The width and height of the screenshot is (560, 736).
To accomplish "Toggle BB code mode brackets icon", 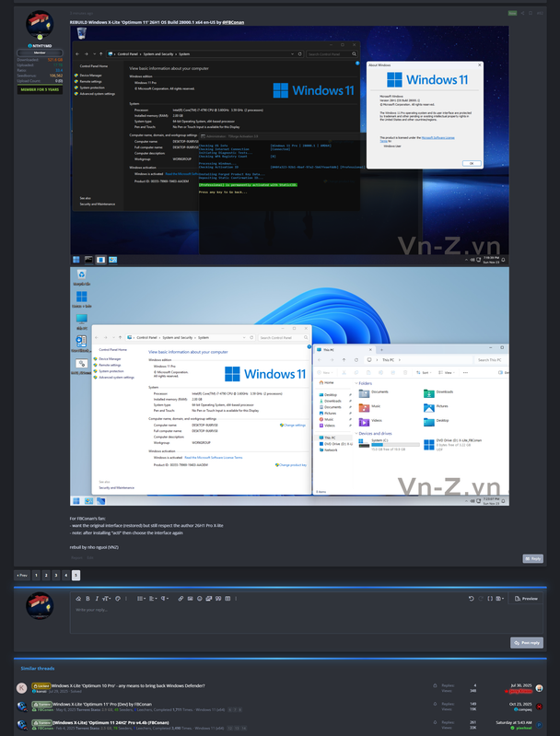I will [x=490, y=599].
